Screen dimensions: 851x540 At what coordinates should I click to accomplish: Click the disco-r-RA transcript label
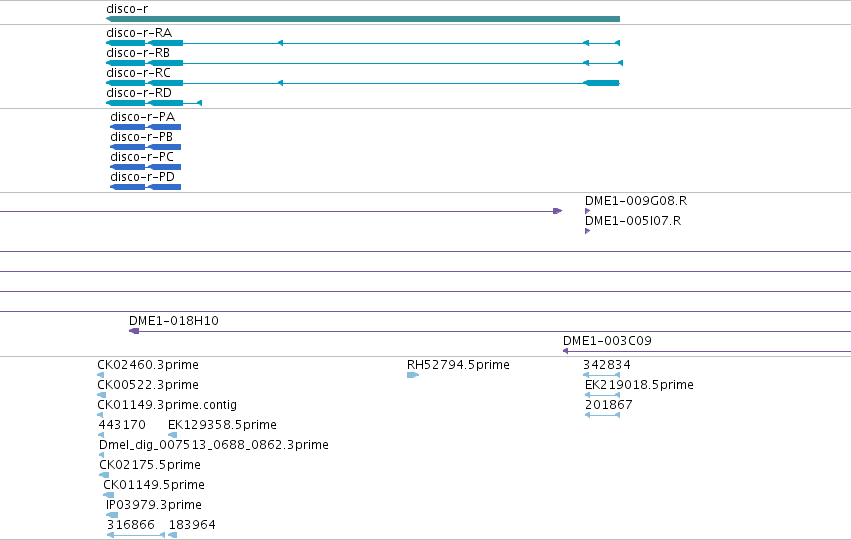pos(139,33)
